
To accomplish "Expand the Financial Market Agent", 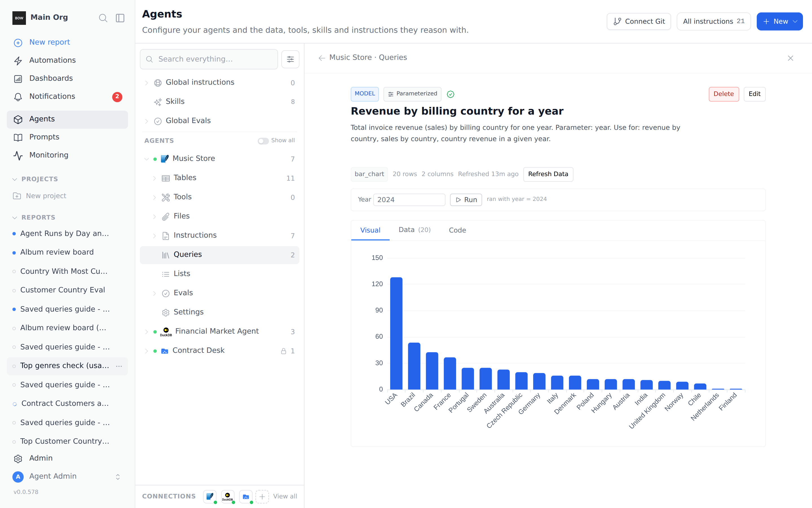I will [x=147, y=332].
